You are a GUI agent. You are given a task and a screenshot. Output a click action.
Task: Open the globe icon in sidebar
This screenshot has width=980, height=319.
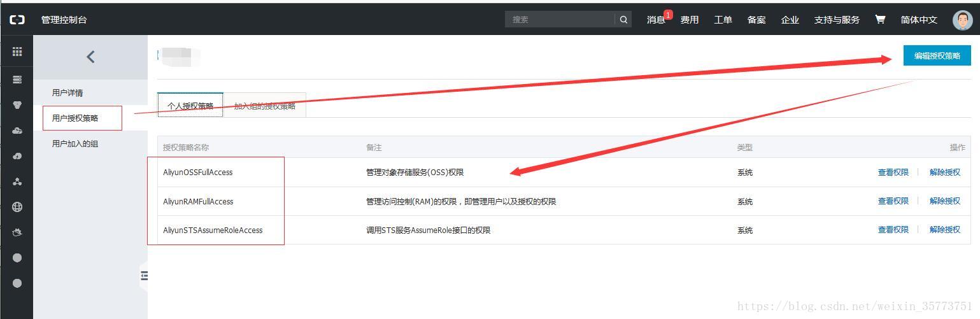point(17,207)
